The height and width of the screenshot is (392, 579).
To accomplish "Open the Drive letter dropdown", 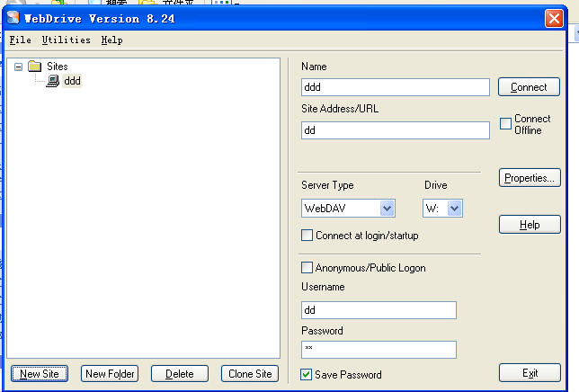I will coord(454,209).
